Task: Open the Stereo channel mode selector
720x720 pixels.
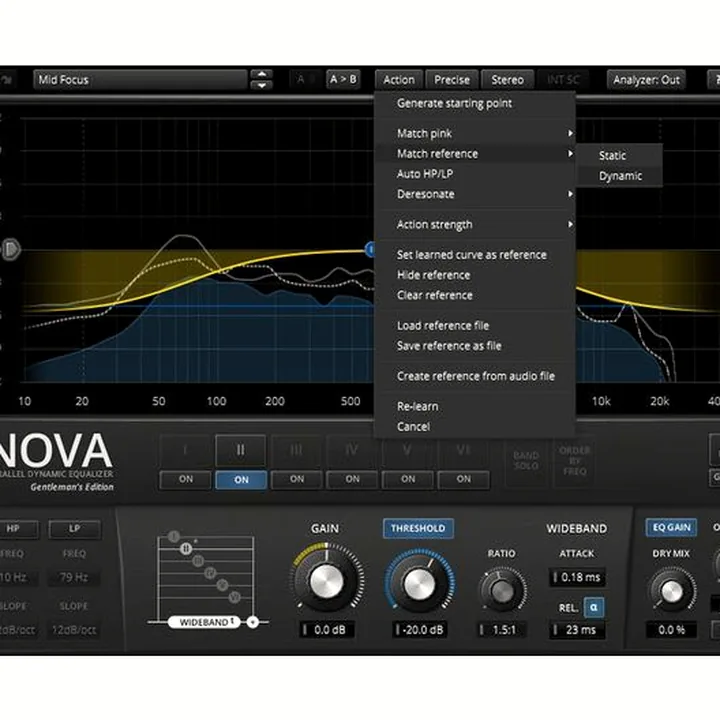Action: [x=507, y=80]
